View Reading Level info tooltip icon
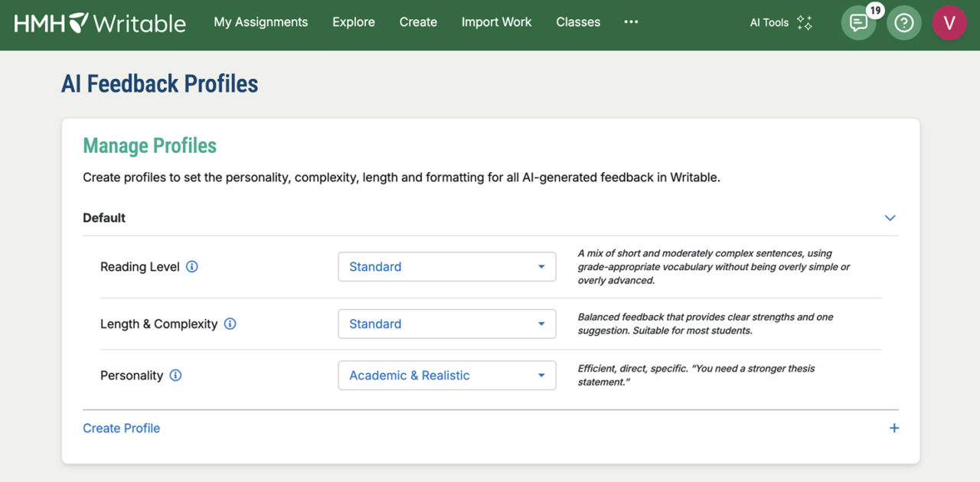980x482 pixels. [192, 266]
